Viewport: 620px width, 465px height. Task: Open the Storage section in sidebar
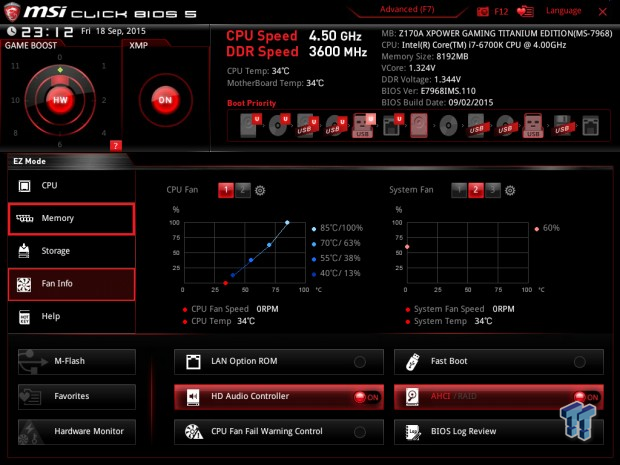point(72,251)
